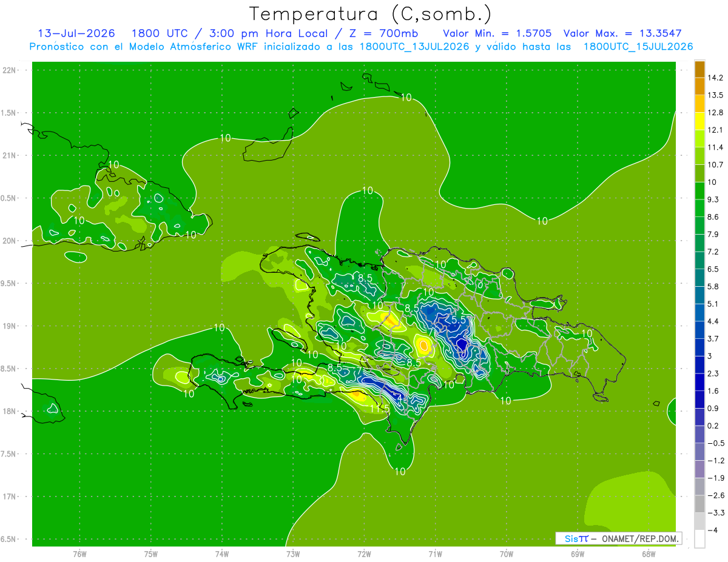
Task: Click the "75W" longitude label
Action: (x=150, y=554)
